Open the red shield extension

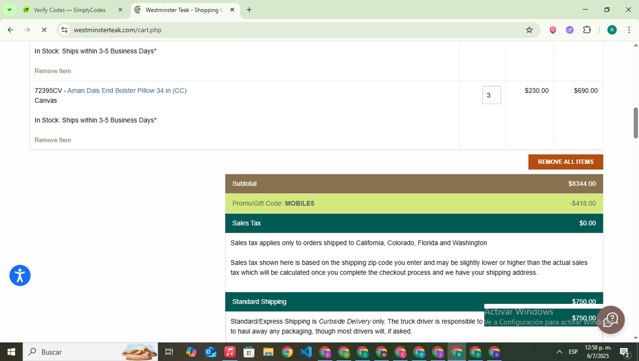point(553,30)
